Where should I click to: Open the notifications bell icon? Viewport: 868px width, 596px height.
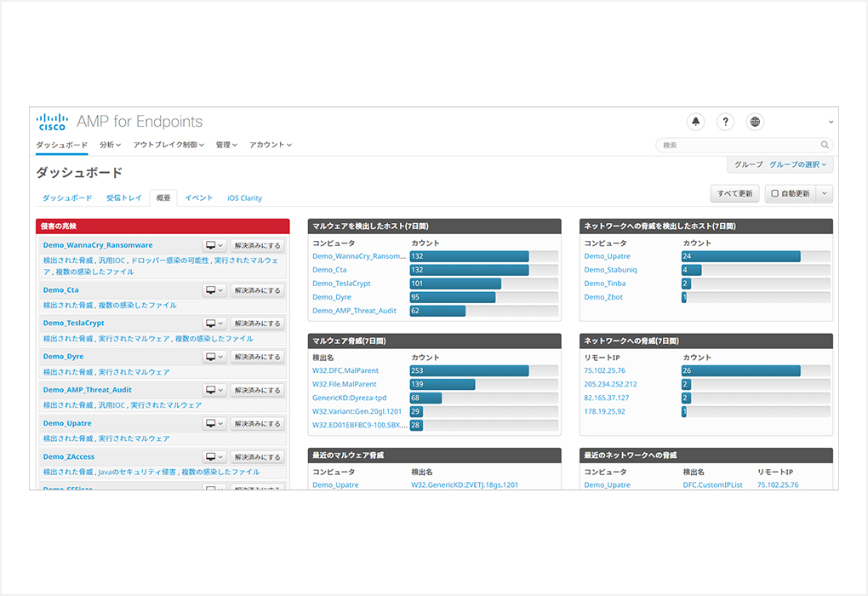click(x=695, y=122)
